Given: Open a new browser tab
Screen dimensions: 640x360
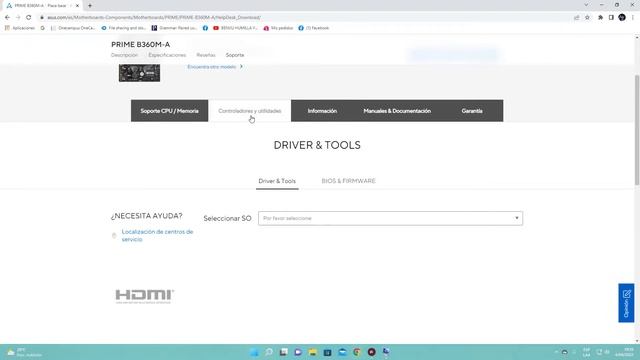Looking at the screenshot, I should point(90,6).
